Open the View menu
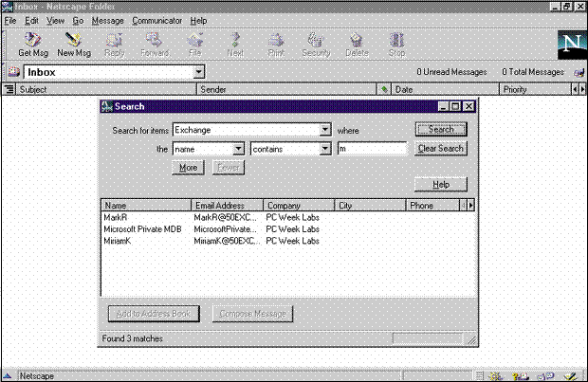 (x=55, y=21)
